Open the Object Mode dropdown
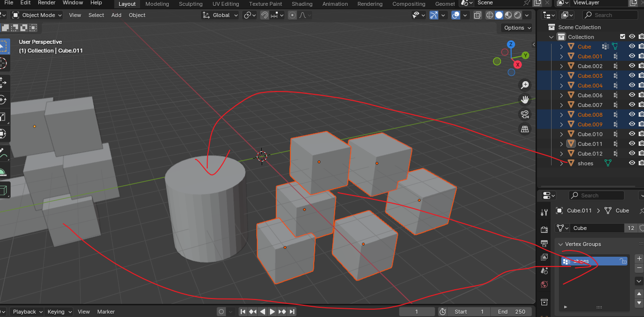Screen dimensions: 644x317 (x=37, y=15)
